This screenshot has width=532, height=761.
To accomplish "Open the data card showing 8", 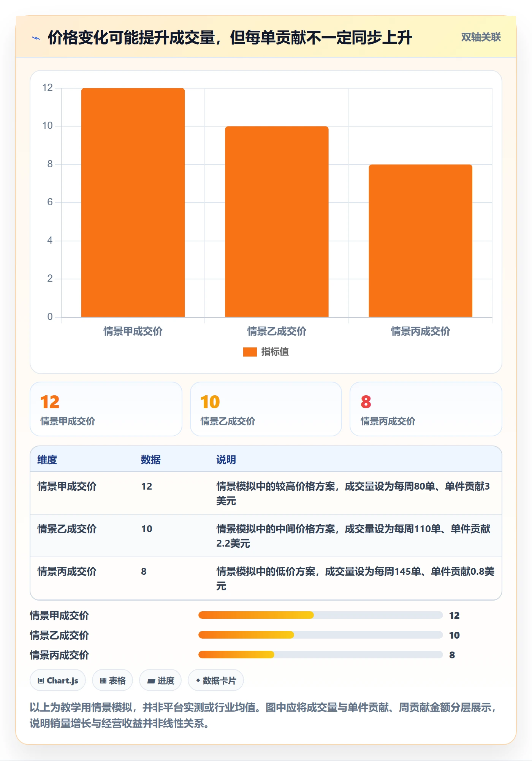I will (426, 409).
